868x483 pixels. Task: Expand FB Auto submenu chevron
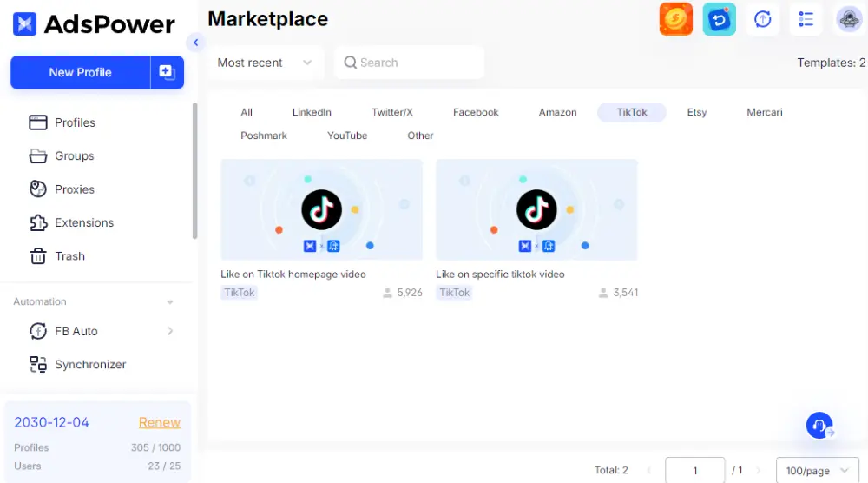click(170, 331)
